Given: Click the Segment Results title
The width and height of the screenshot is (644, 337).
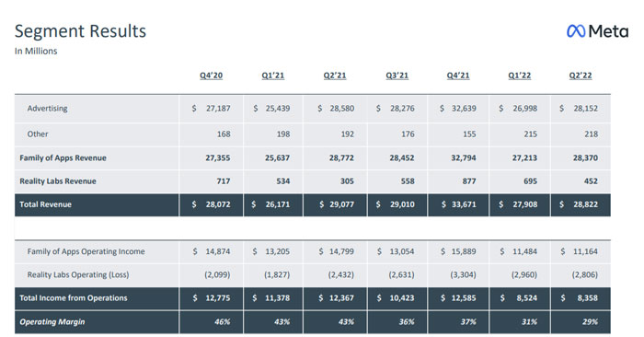Looking at the screenshot, I should tap(81, 31).
